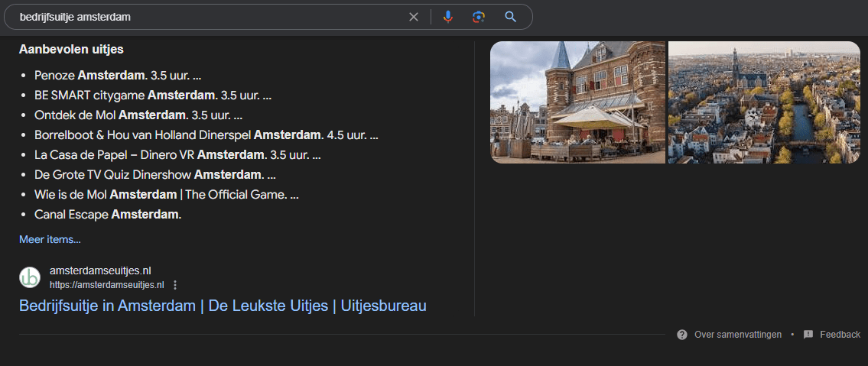
Task: Click the amsterdamseuitjes.nl site favicon
Action: point(30,277)
